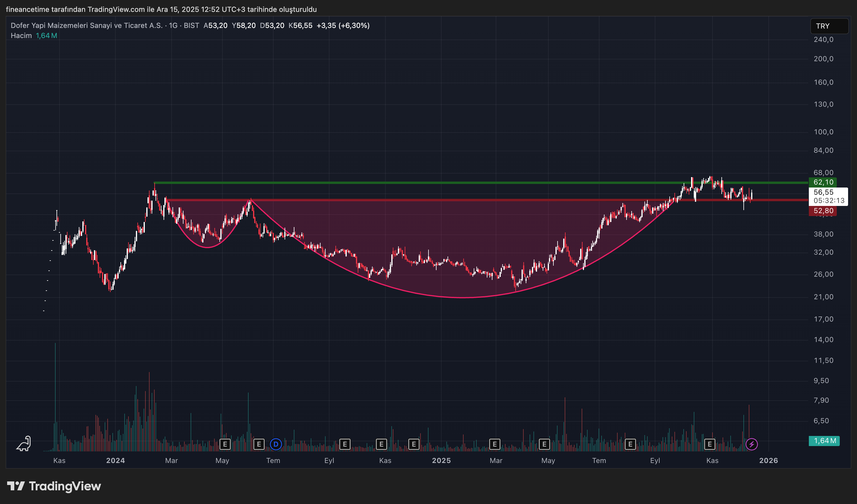This screenshot has width=857, height=504.
Task: Click the purple lightning bolt event icon
Action: [751, 444]
